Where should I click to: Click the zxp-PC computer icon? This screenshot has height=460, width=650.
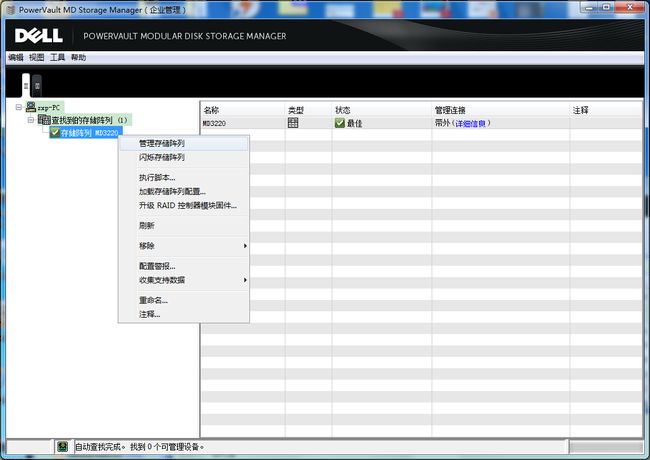point(31,107)
